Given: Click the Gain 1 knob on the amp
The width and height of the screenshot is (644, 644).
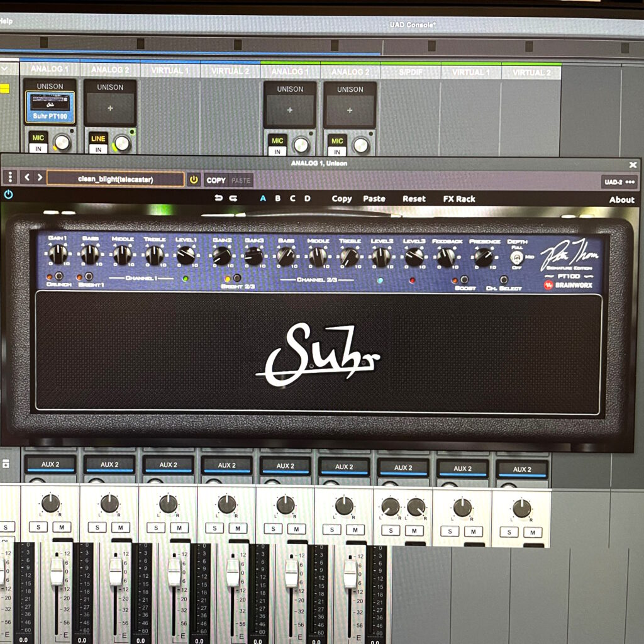Looking at the screenshot, I should click(58, 254).
